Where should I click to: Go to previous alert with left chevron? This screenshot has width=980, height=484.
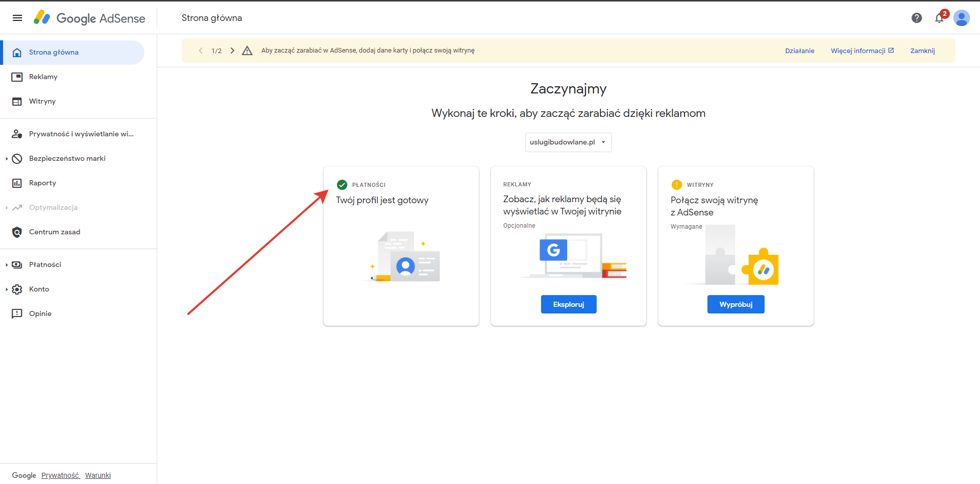tap(201, 51)
